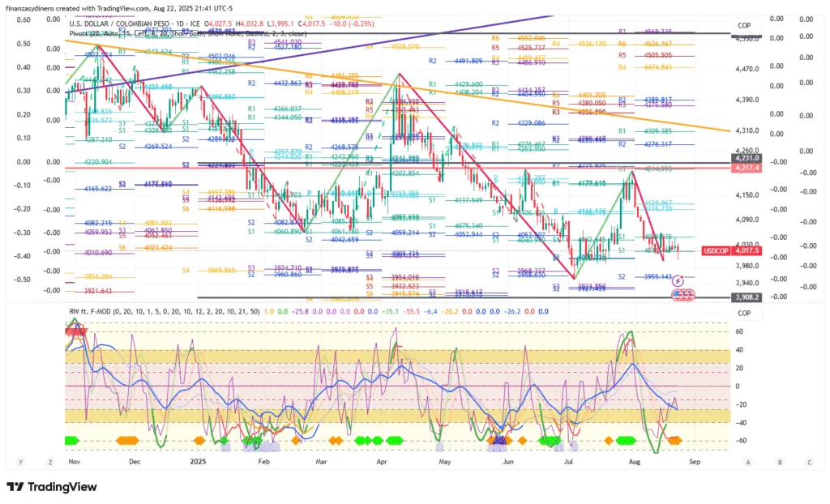Click the 4165.622 pivot level label
Screen dimensions: 830x504
tap(98, 189)
